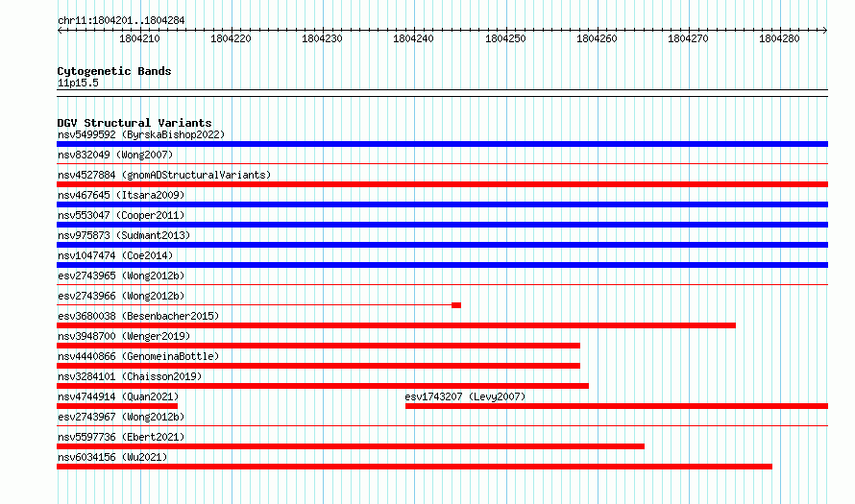Click the red bar under nsv5597736
Screen dimensions: 855x504
pos(351,446)
